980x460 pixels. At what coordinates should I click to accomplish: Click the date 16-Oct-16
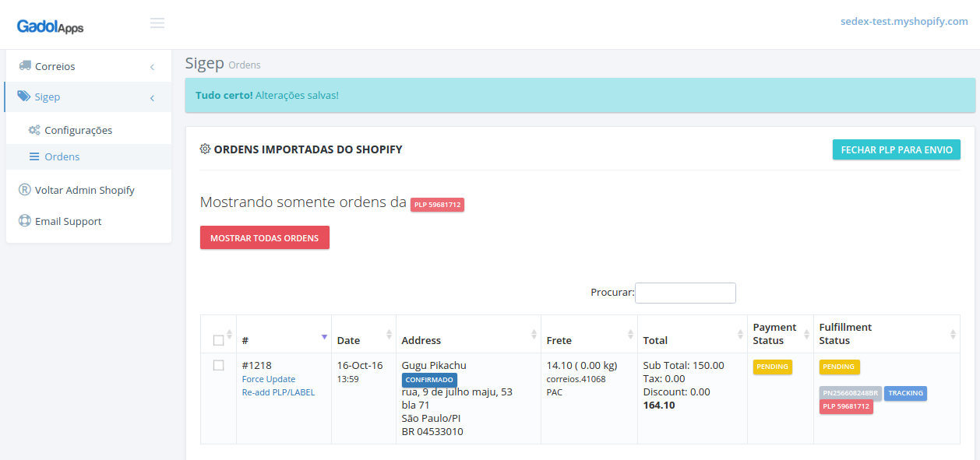coord(360,365)
